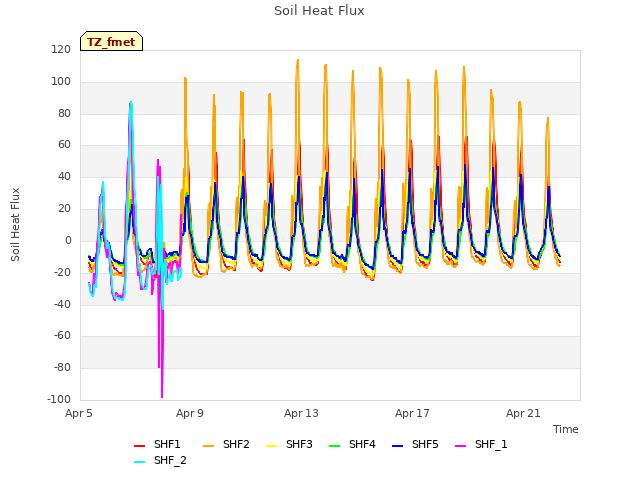Toggle the SHF1 series legend entry

click(x=157, y=444)
